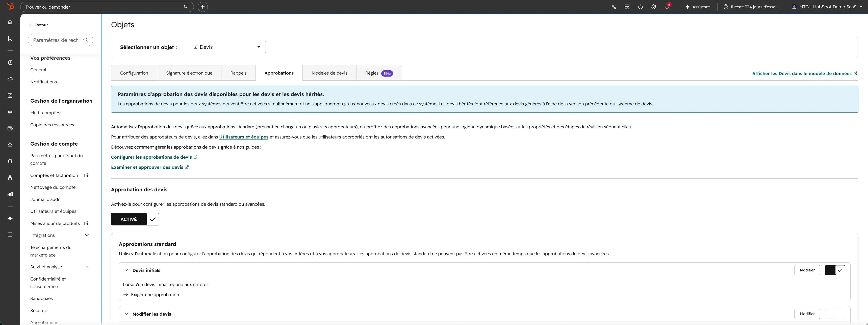Viewport: 868px width, 325px height.
Task: Expand the Suivi et analyse sidebar section
Action: pyautogui.click(x=87, y=267)
